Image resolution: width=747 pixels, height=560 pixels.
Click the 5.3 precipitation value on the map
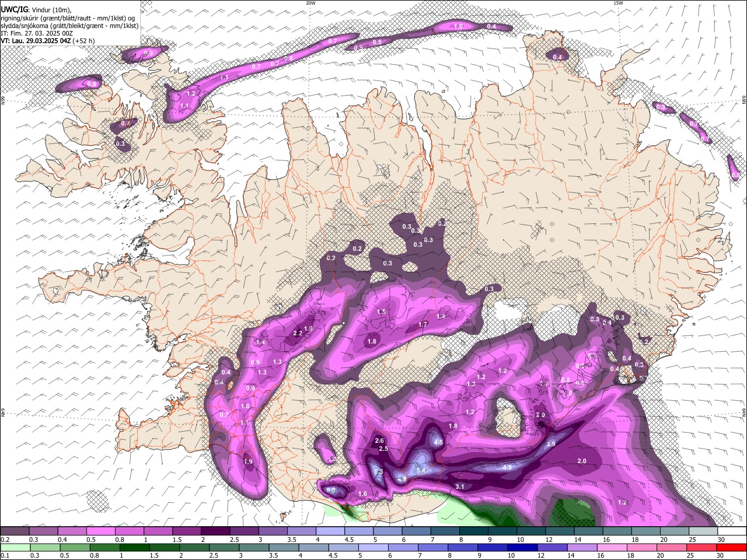pos(378,471)
